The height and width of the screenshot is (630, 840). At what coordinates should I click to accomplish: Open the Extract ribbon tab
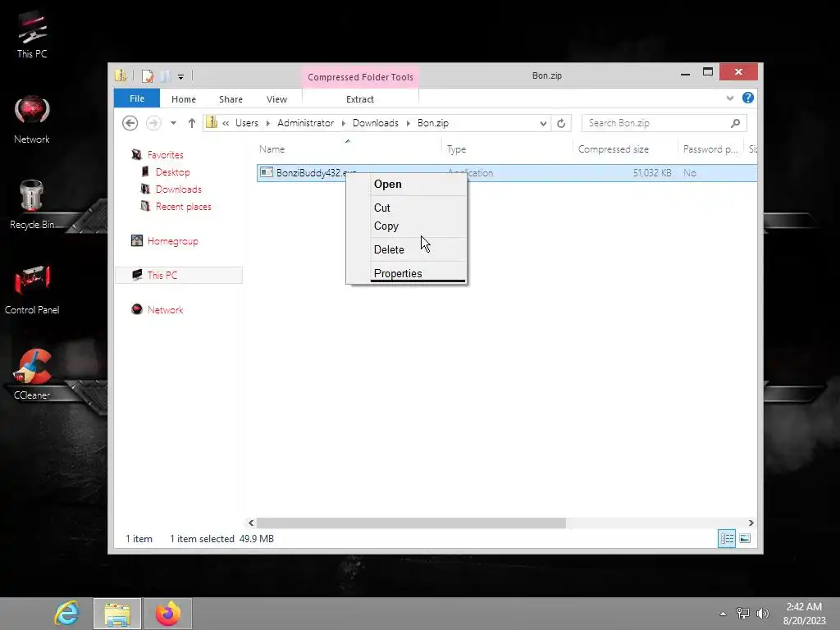[360, 99]
